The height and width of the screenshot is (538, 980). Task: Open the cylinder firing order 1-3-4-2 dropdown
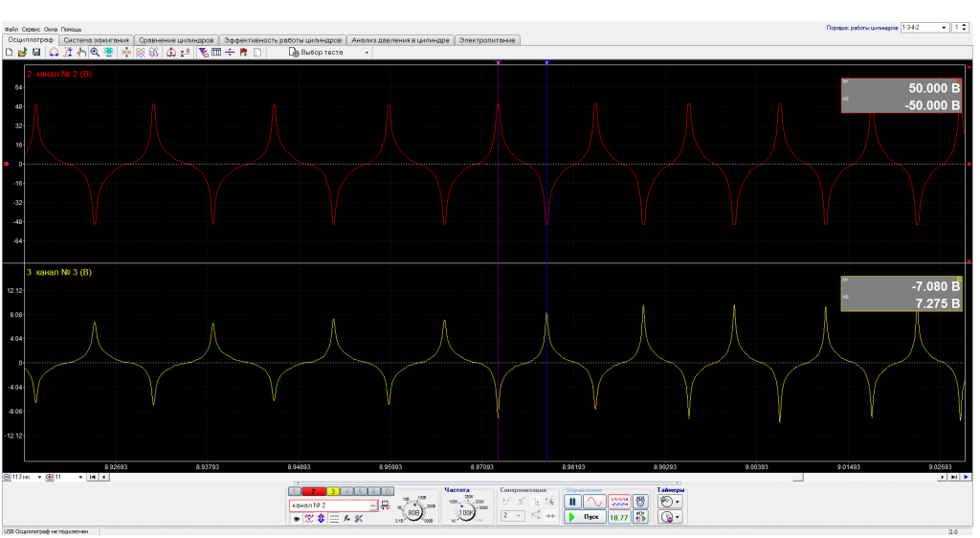point(925,28)
